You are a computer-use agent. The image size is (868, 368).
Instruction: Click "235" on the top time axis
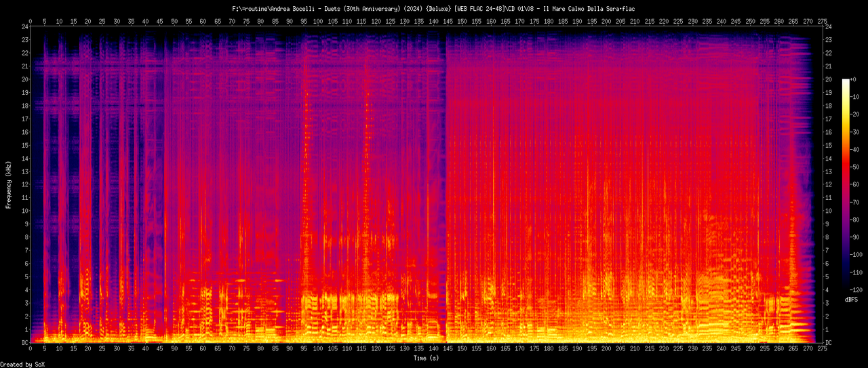(x=707, y=21)
